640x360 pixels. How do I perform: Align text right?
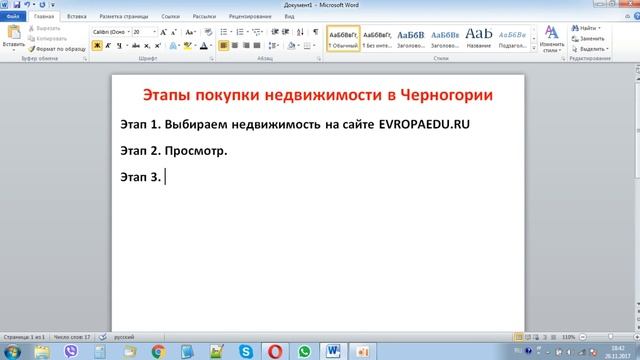tap(246, 45)
